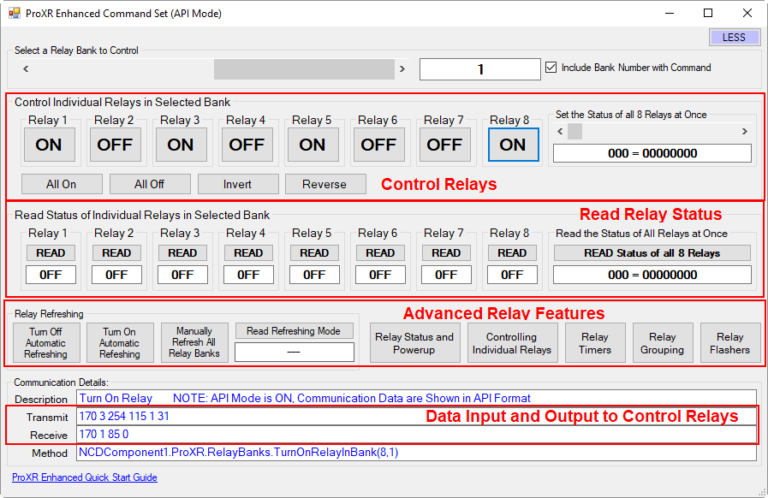The image size is (768, 498).
Task: Click the All On button
Action: click(x=61, y=184)
